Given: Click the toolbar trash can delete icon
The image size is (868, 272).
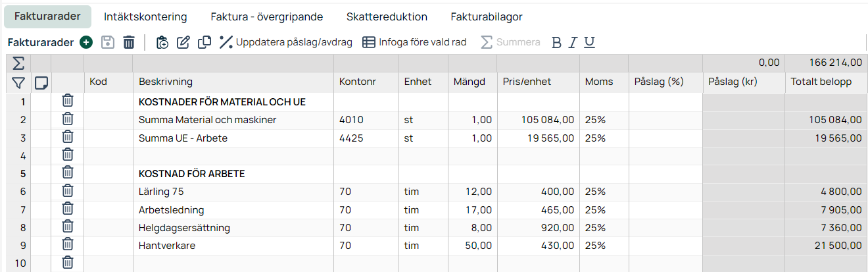Looking at the screenshot, I should pos(129,42).
